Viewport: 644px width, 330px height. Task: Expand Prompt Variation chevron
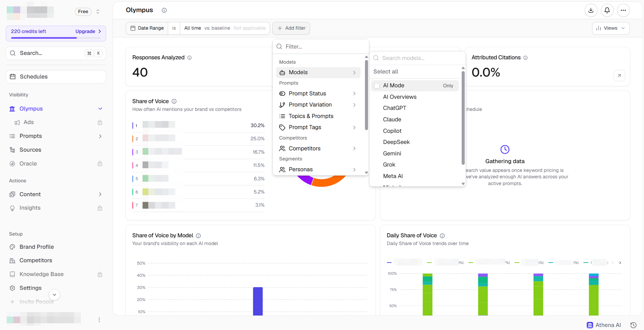pyautogui.click(x=354, y=105)
